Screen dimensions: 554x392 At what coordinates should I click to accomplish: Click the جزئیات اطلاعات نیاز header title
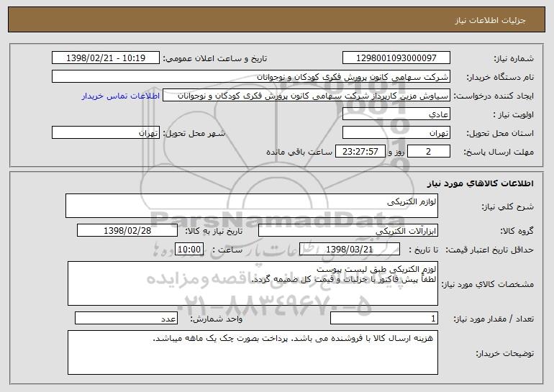point(490,20)
